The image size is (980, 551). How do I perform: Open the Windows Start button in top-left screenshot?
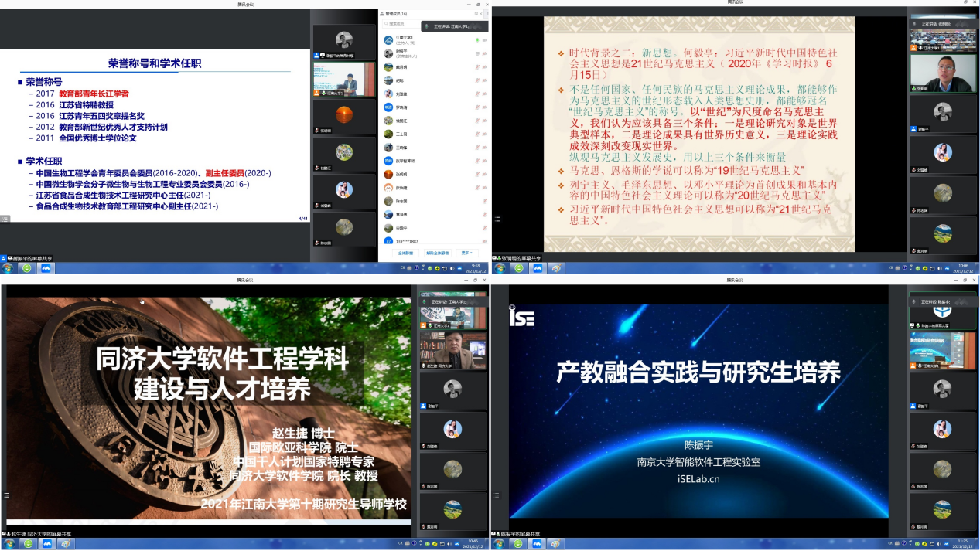[x=8, y=268]
